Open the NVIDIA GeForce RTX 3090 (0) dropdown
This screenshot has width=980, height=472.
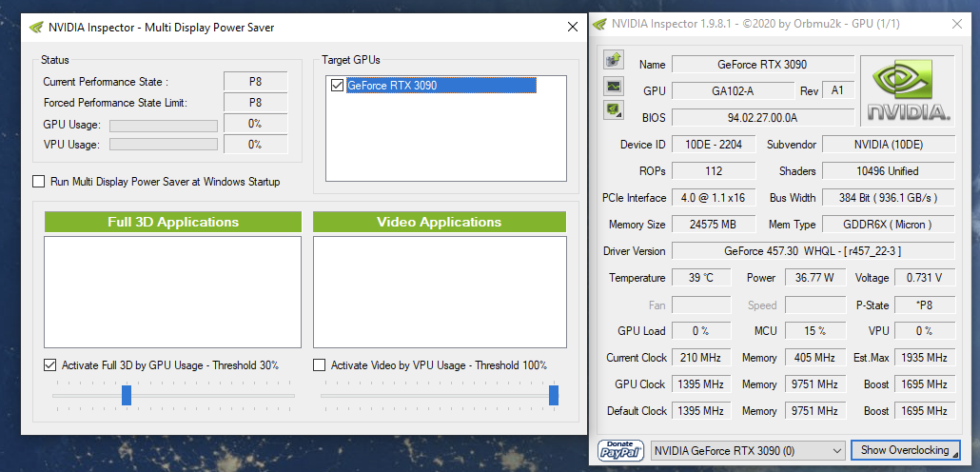748,450
